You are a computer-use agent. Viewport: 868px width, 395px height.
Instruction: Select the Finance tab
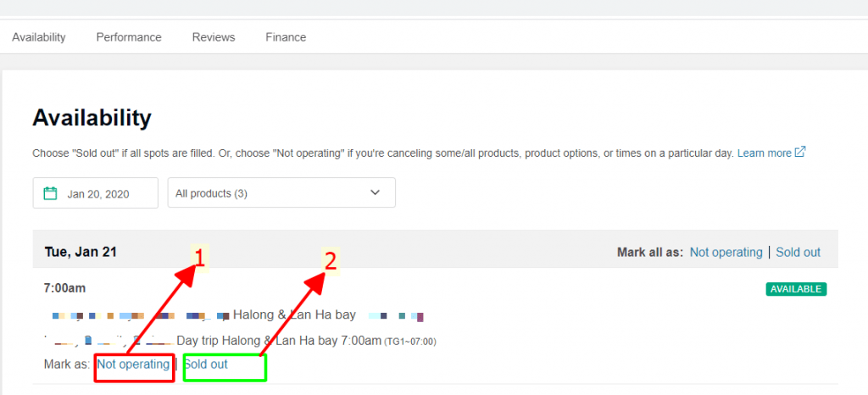click(286, 37)
